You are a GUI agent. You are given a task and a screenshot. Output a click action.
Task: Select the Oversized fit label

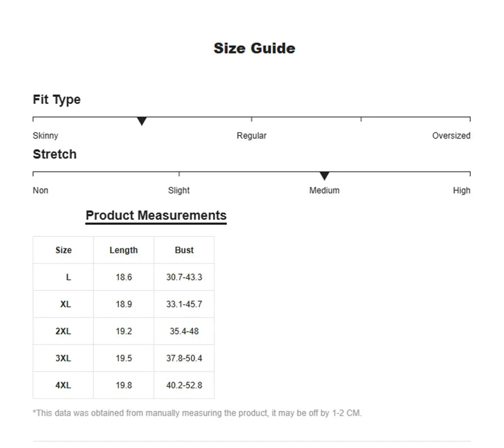[x=451, y=135]
